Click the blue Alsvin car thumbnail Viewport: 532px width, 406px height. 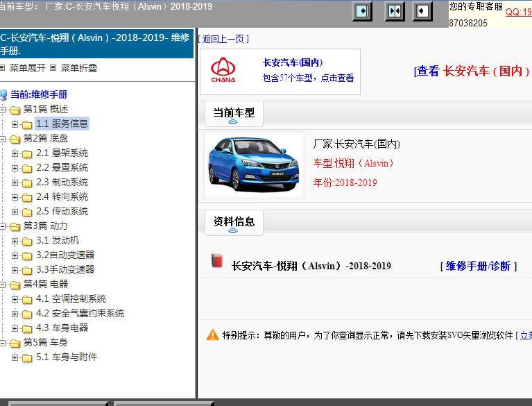point(254,165)
